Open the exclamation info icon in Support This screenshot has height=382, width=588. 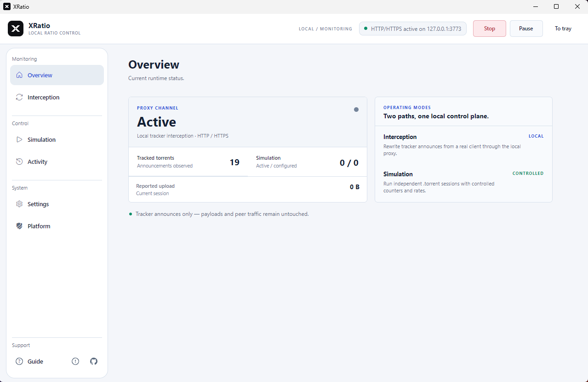[x=75, y=361]
